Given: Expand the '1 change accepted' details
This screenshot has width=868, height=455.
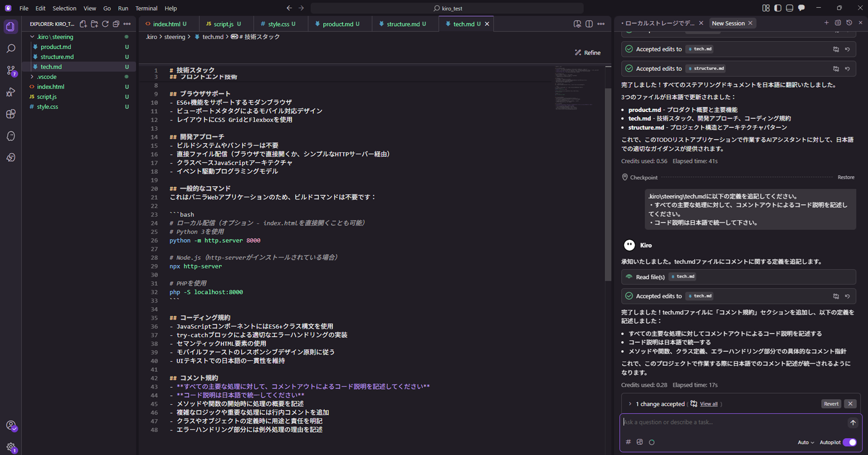Looking at the screenshot, I should click(630, 403).
